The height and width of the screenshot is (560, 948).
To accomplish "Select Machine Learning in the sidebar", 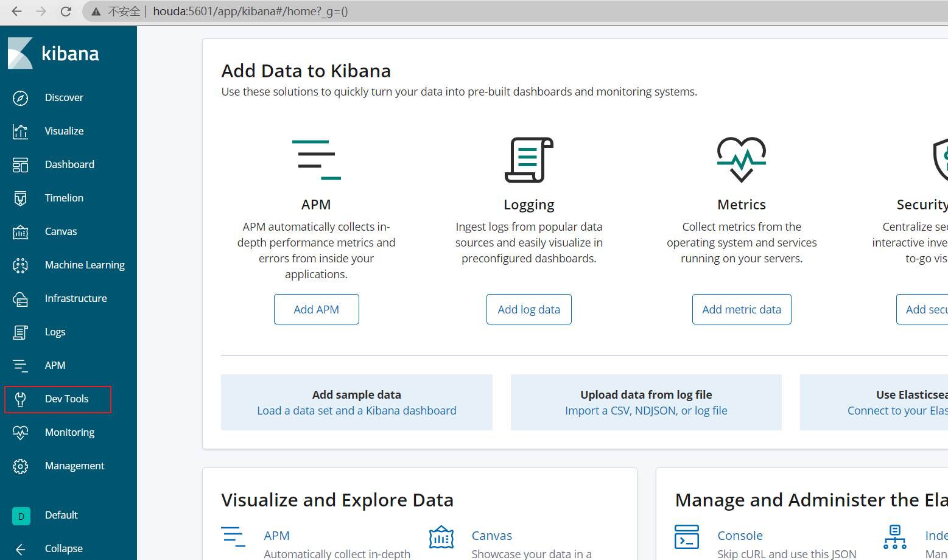I will 85,265.
